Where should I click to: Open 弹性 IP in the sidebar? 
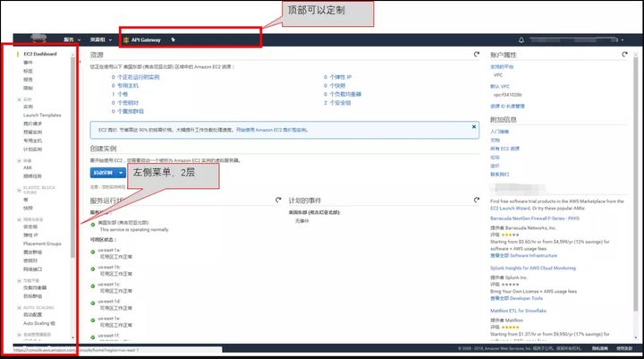(x=30, y=235)
